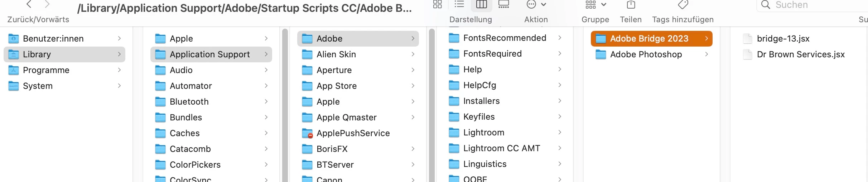
Task: Open the BTServer folder
Action: [358, 164]
